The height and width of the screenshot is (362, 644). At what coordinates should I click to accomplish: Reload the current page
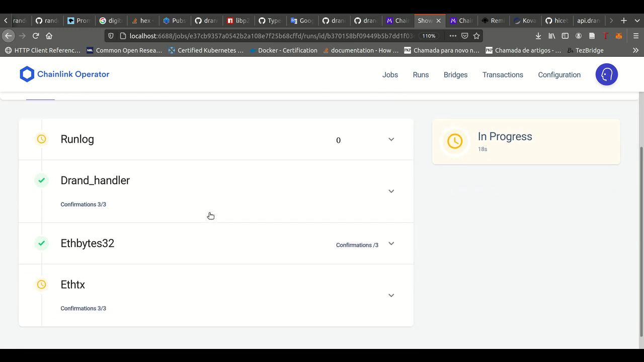point(36,36)
